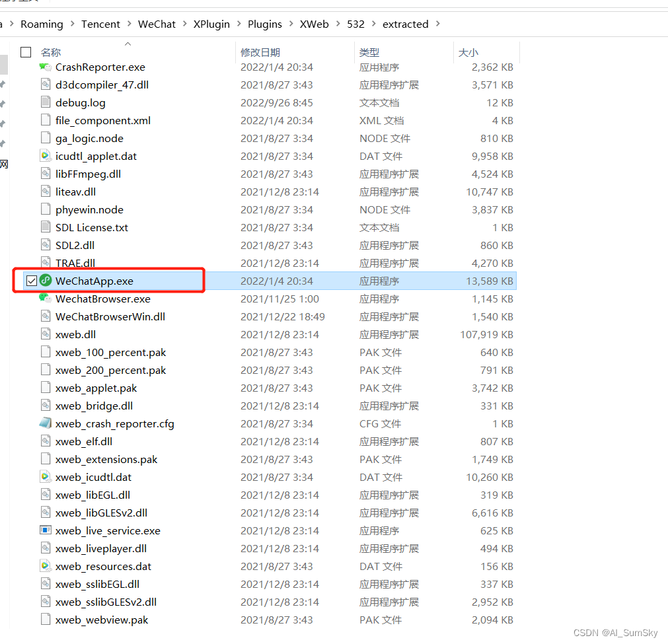Click the ga_logic.node file icon
Viewport: 668px width, 644px height.
(45, 138)
